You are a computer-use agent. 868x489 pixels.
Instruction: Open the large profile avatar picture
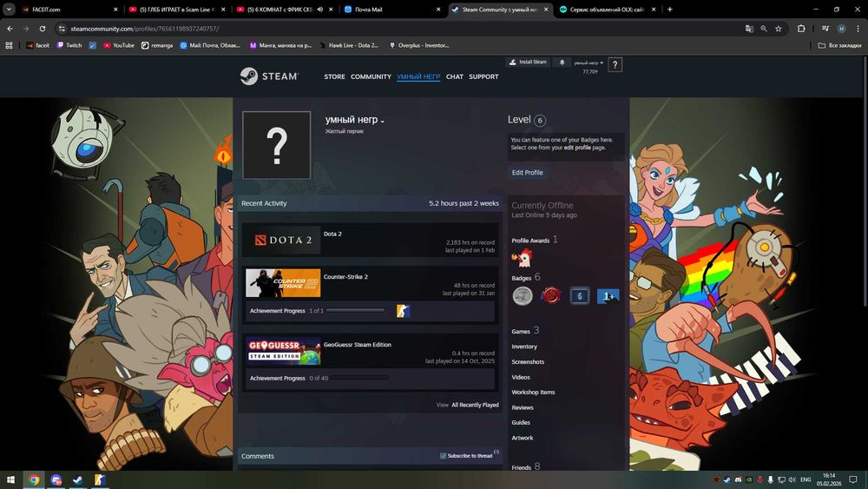coord(277,145)
